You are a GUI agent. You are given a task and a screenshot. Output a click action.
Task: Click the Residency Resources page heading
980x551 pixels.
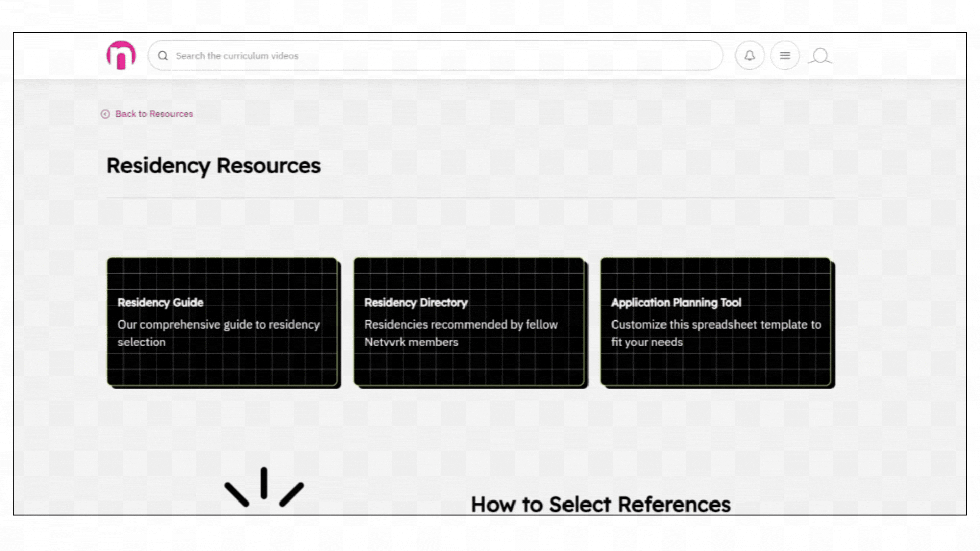(213, 166)
